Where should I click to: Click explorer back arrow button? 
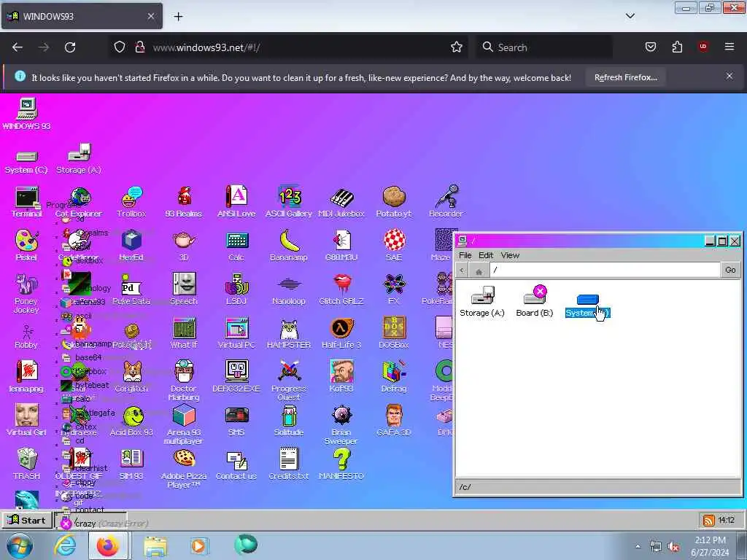[462, 271]
